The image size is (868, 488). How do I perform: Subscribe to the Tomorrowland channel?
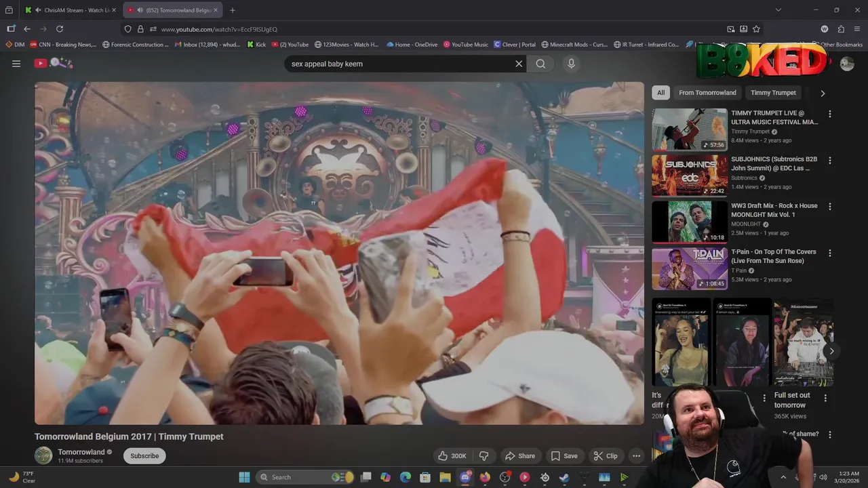coord(144,456)
